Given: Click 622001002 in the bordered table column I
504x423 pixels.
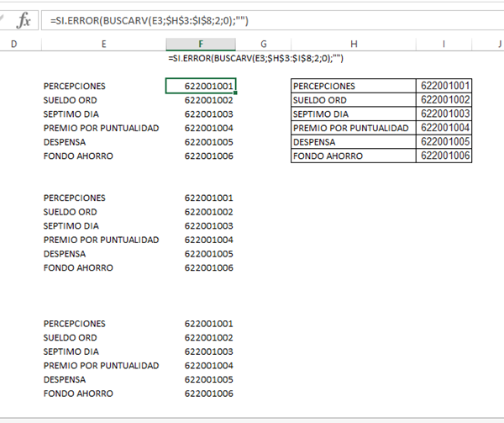Looking at the screenshot, I should tap(445, 100).
